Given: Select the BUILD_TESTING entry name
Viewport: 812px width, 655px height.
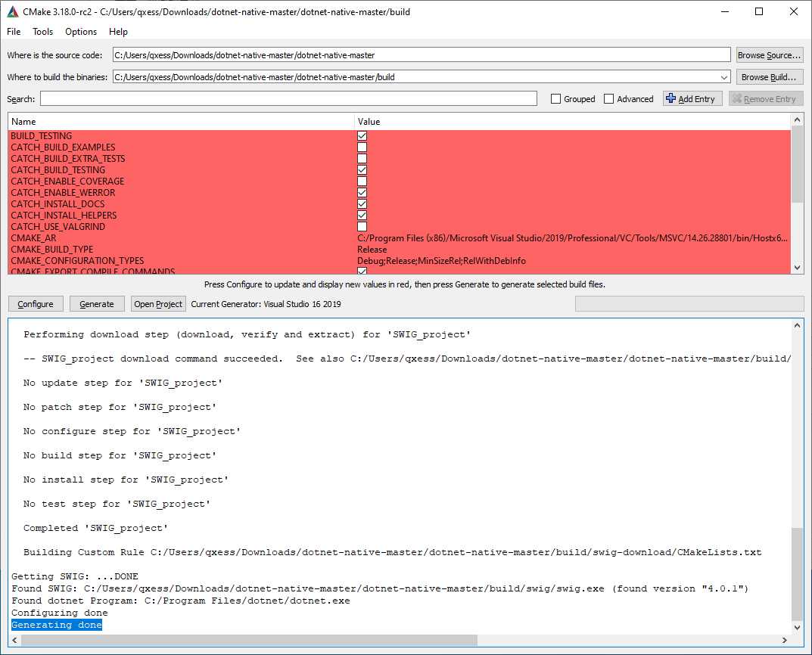Looking at the screenshot, I should coord(42,136).
